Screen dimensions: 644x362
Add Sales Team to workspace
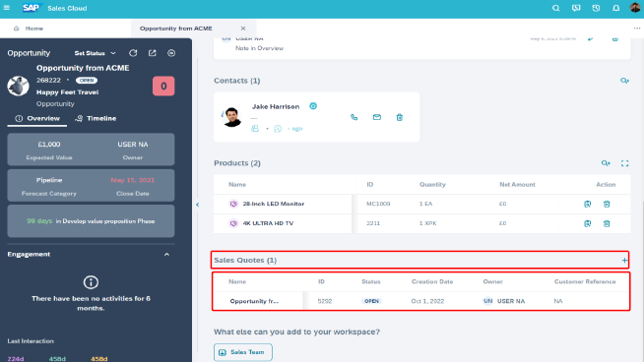coord(243,352)
